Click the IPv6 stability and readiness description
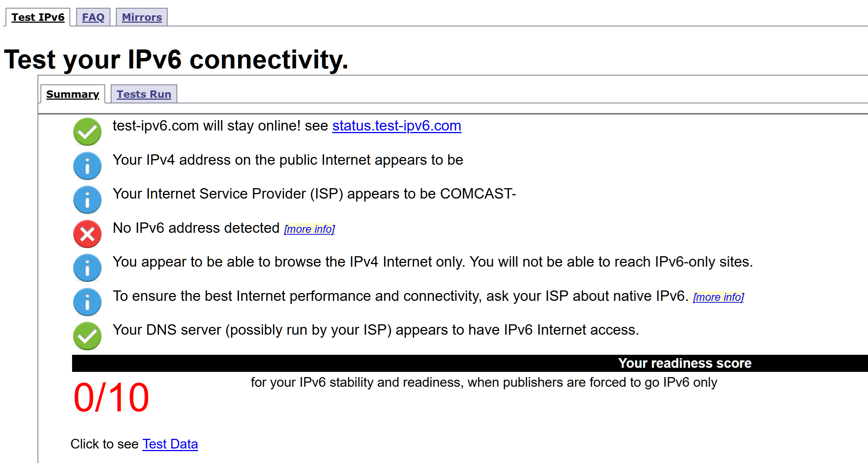868x463 pixels. 484,382
